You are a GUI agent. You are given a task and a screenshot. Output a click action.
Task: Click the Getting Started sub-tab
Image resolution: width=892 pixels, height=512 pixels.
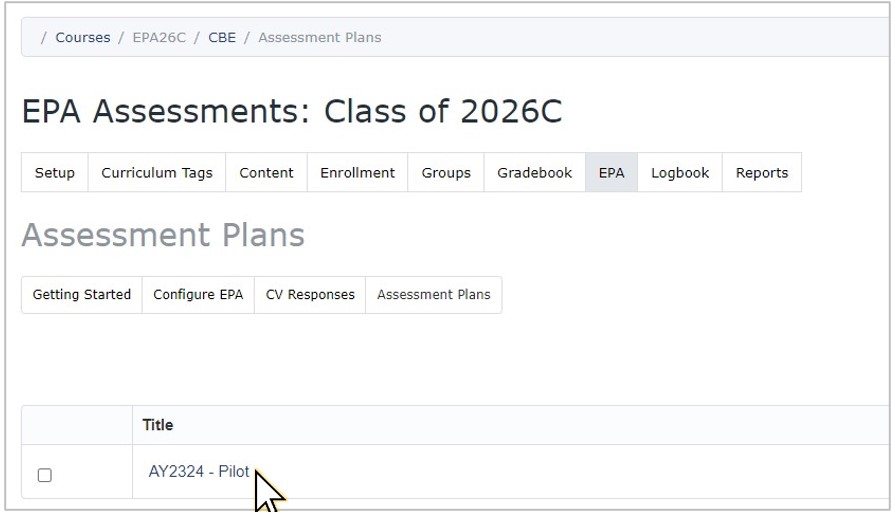pos(82,295)
